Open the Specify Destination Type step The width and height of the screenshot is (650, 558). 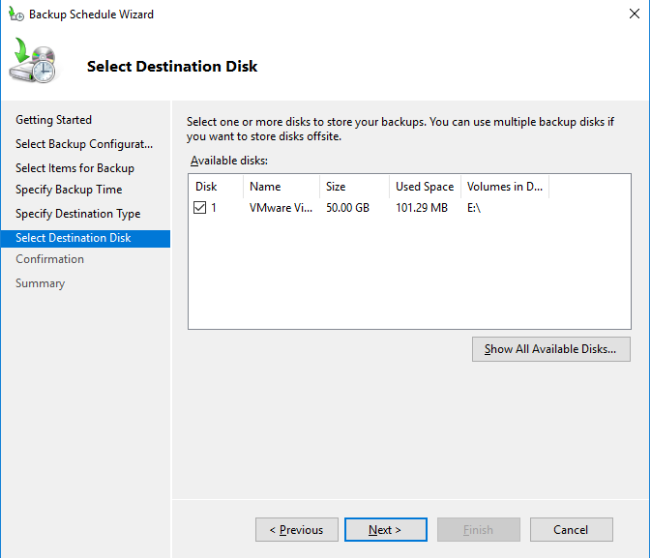tap(78, 213)
